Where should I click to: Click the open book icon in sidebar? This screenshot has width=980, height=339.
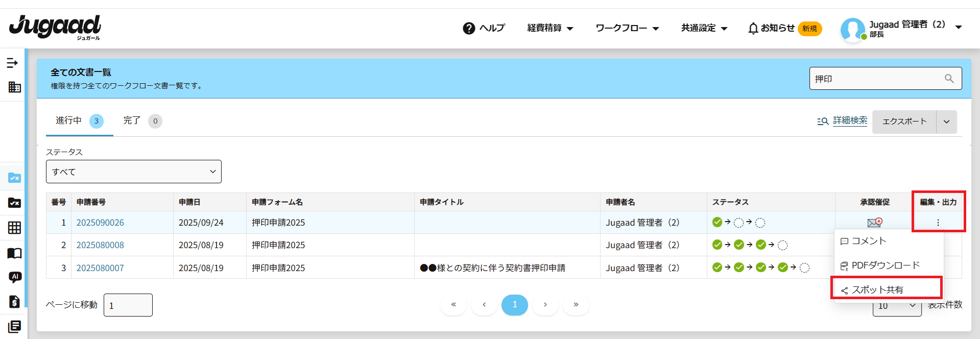pyautogui.click(x=14, y=253)
